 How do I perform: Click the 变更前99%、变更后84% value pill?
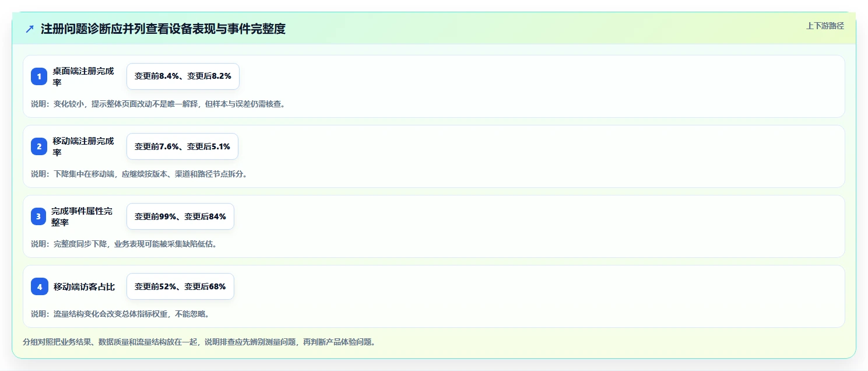[x=180, y=216]
